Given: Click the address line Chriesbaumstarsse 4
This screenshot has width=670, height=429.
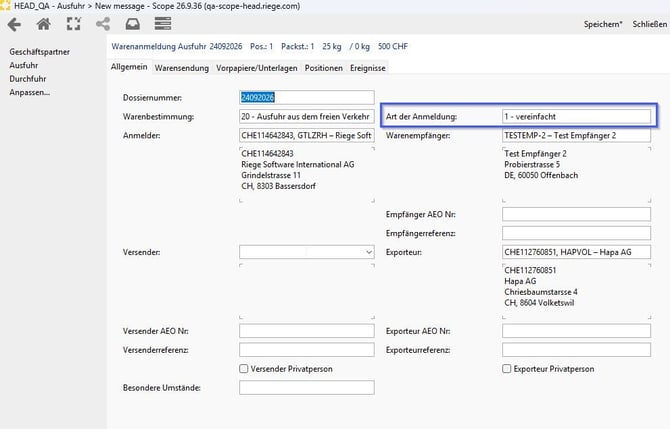Looking at the screenshot, I should (541, 292).
